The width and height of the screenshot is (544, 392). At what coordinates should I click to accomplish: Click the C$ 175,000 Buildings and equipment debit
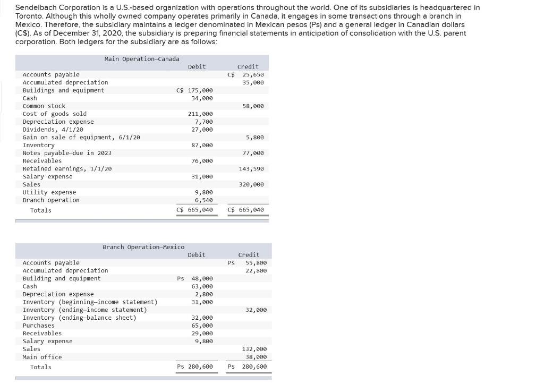point(194,90)
